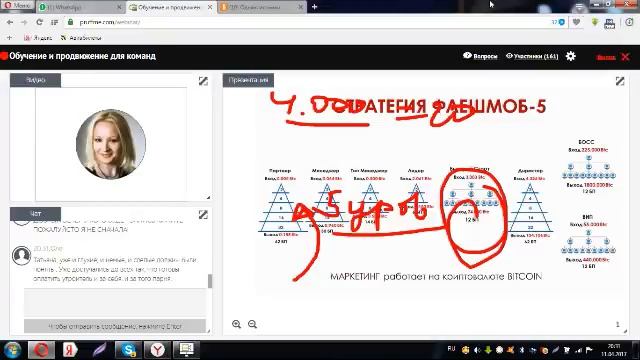The height and width of the screenshot is (360, 640).
Task: Go back to the previous page
Action: [10, 22]
